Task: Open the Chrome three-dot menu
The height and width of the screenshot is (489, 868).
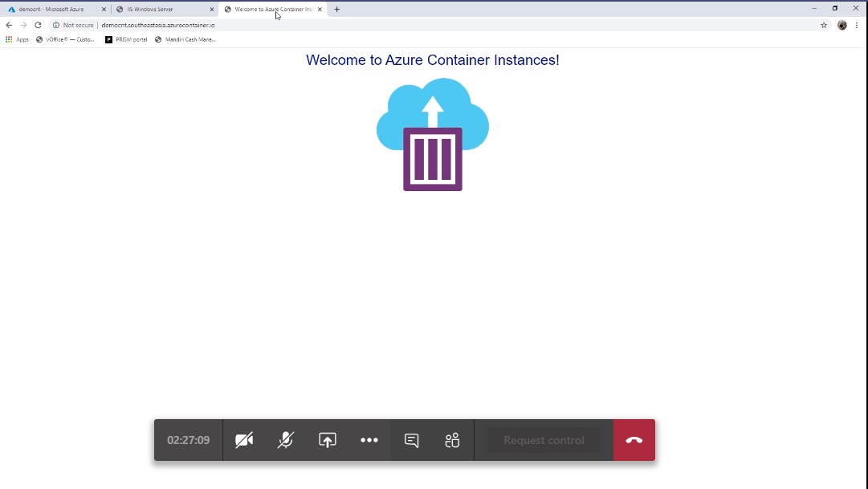Action: (857, 25)
